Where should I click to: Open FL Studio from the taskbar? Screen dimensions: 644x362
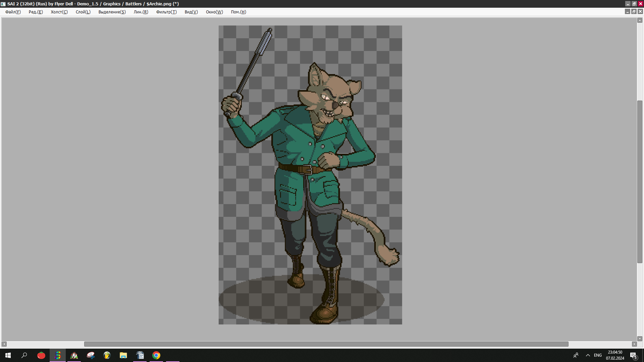pos(107,355)
